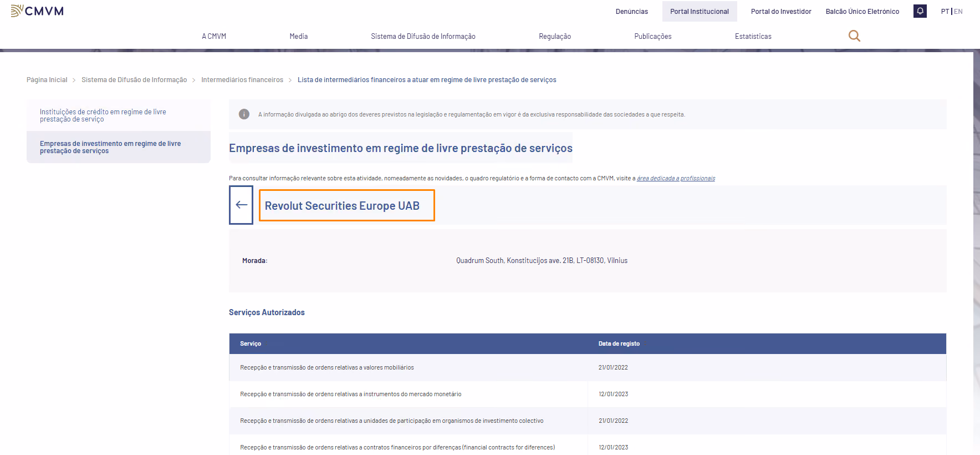Screen dimensions: 980x455
Task: Select the instrumentos do mercado monetário row
Action: 588,394
